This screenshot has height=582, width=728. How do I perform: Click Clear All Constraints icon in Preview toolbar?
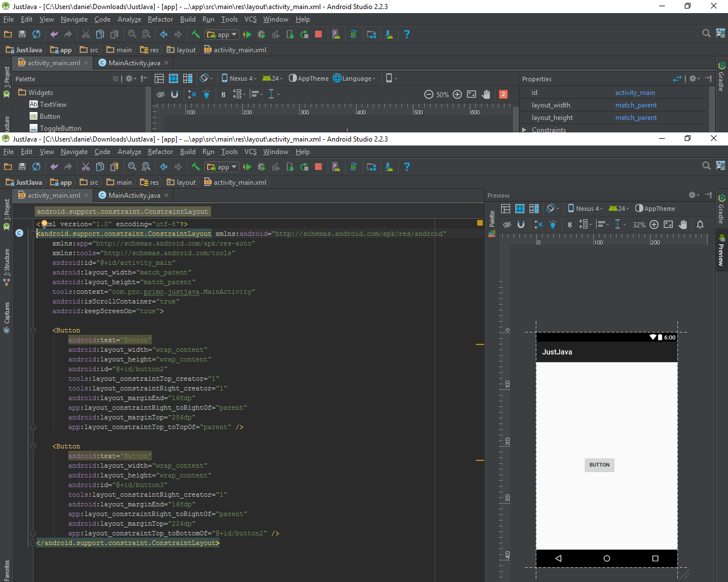pos(539,225)
